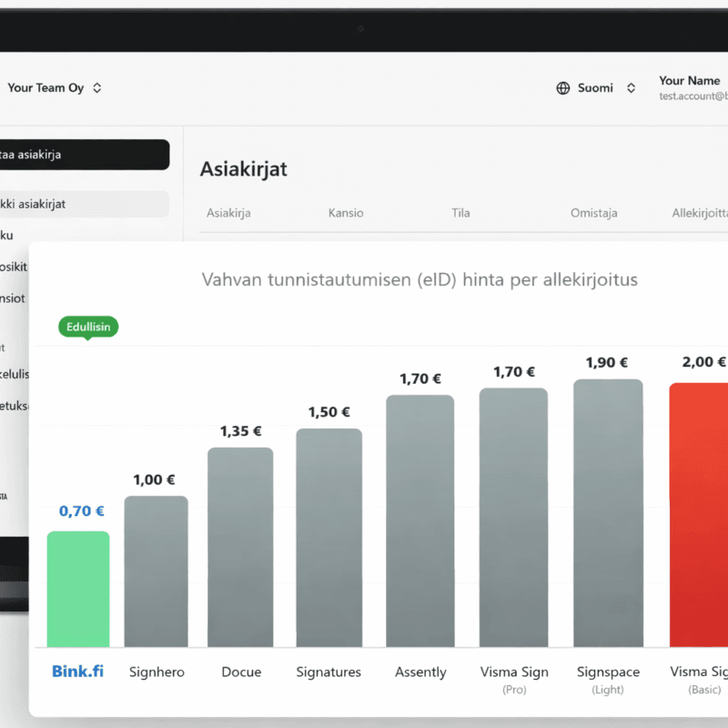Select the Signhero bar in chart

(x=156, y=571)
